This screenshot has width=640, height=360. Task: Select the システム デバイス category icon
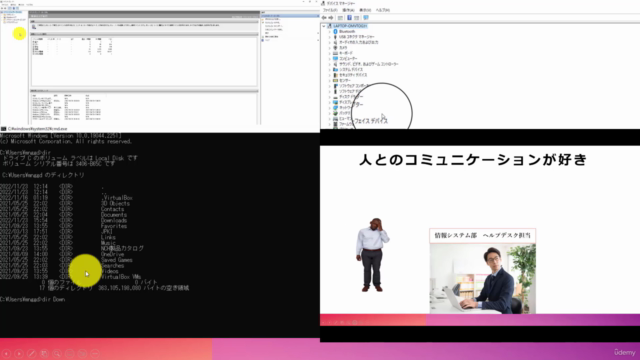tap(336, 70)
